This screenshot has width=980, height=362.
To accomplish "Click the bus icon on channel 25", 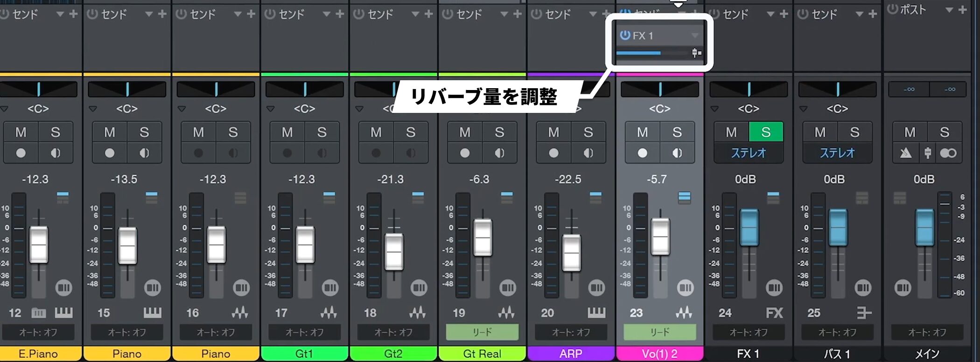I will (x=863, y=313).
